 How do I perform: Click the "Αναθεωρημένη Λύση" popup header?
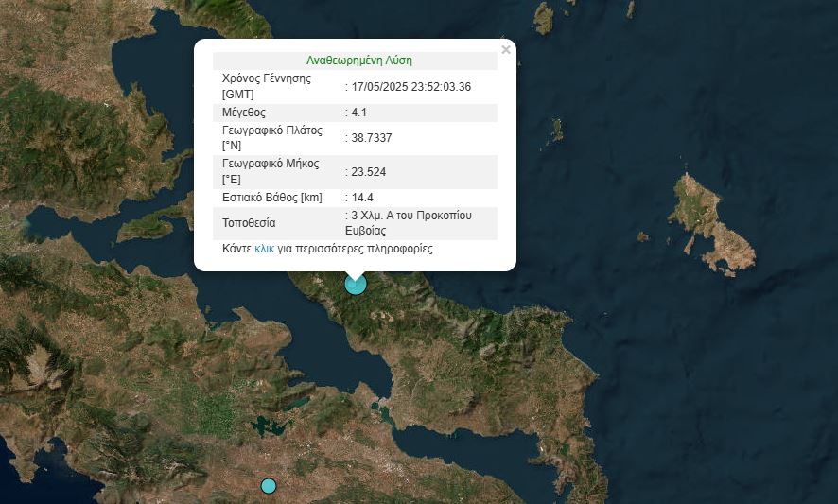(x=358, y=61)
